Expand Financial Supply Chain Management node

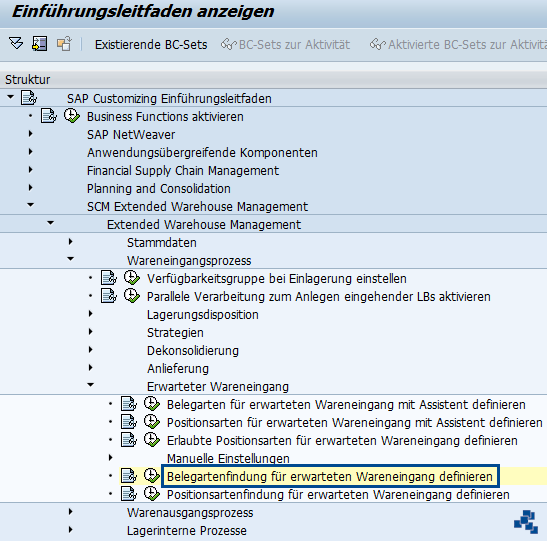pos(31,170)
